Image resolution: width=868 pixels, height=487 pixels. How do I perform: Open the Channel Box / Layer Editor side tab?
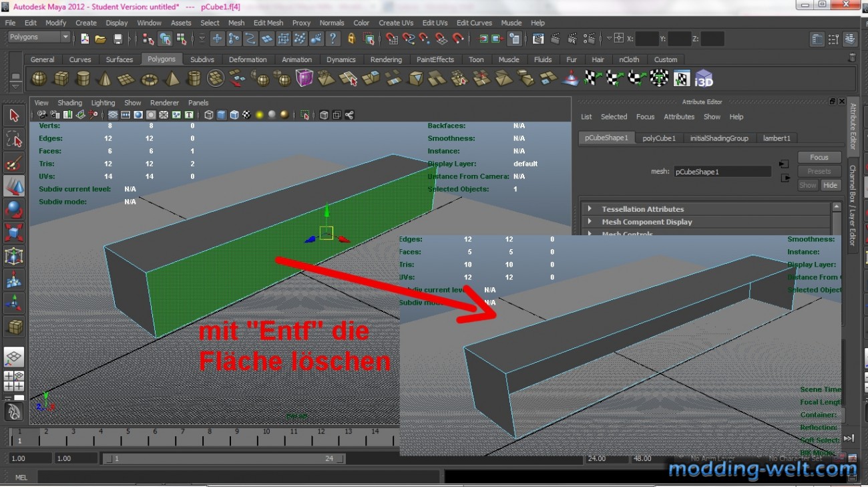click(853, 206)
